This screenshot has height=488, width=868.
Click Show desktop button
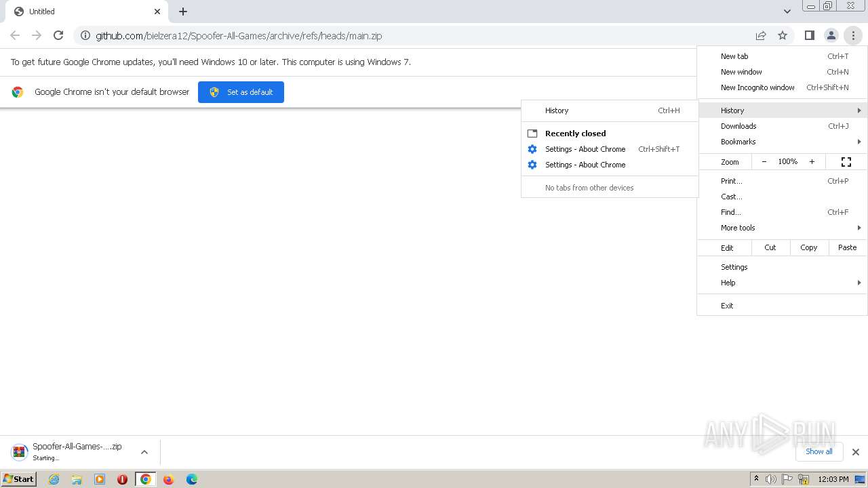click(x=860, y=479)
